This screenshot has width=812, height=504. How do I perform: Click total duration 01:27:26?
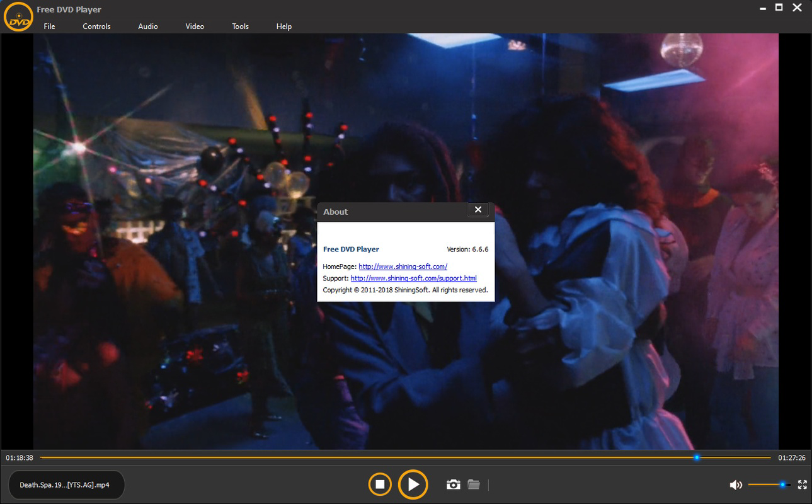[x=792, y=458]
